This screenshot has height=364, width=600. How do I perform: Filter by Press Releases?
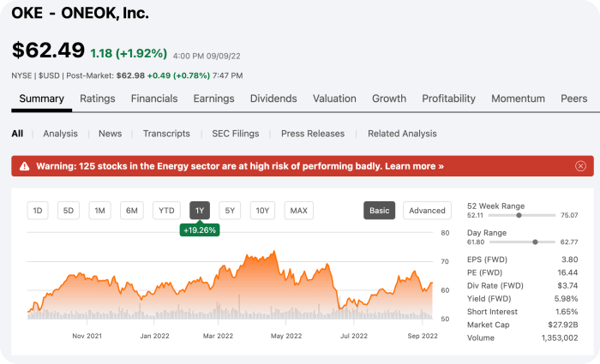313,134
